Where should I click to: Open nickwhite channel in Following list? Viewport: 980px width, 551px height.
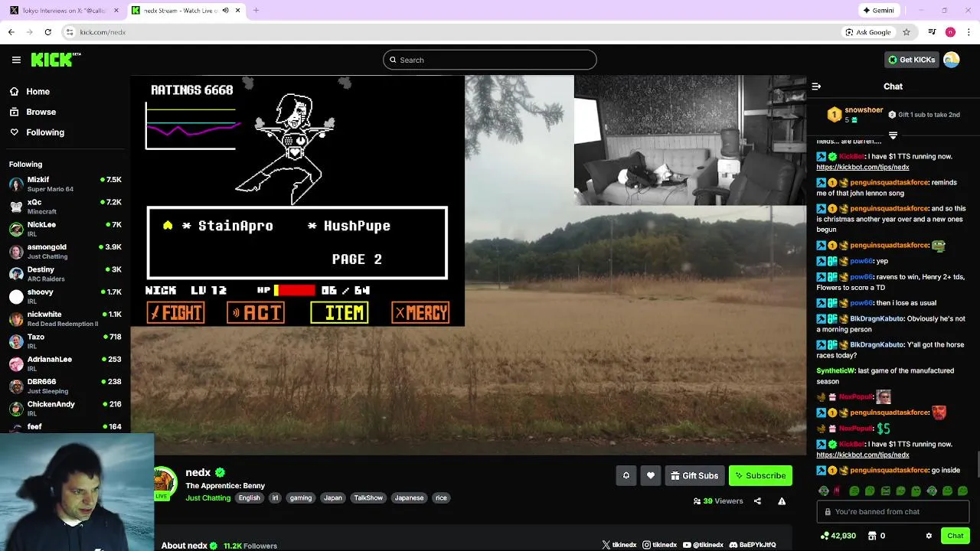(65, 318)
